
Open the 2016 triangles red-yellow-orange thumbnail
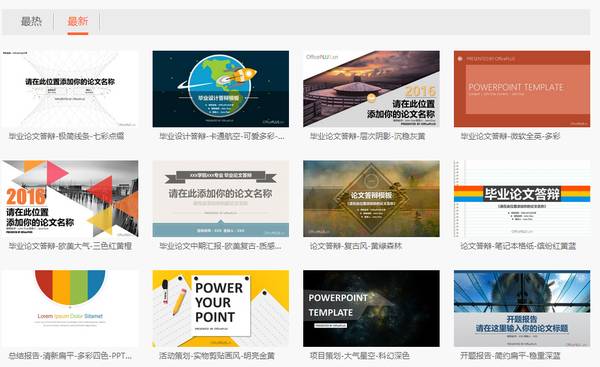click(70, 199)
